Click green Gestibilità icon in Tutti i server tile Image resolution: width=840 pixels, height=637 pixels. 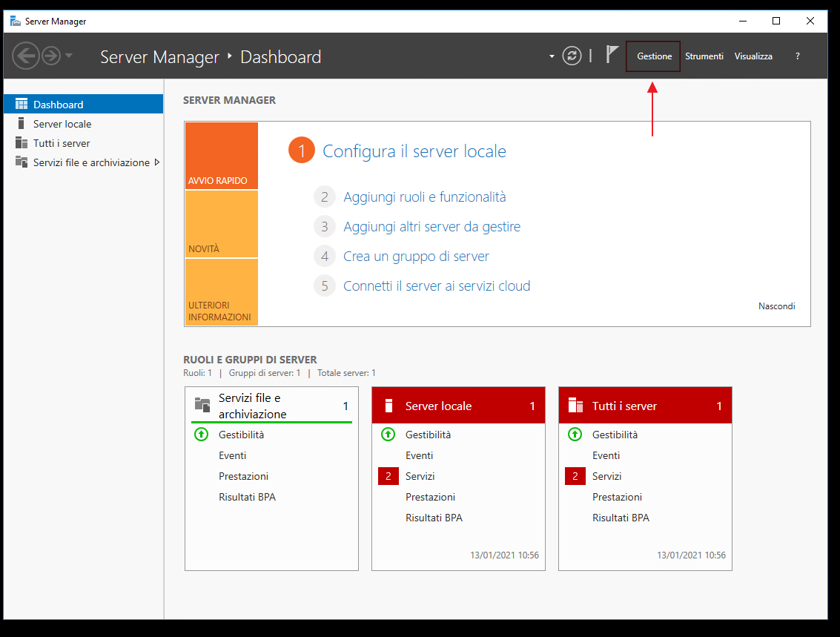point(575,435)
